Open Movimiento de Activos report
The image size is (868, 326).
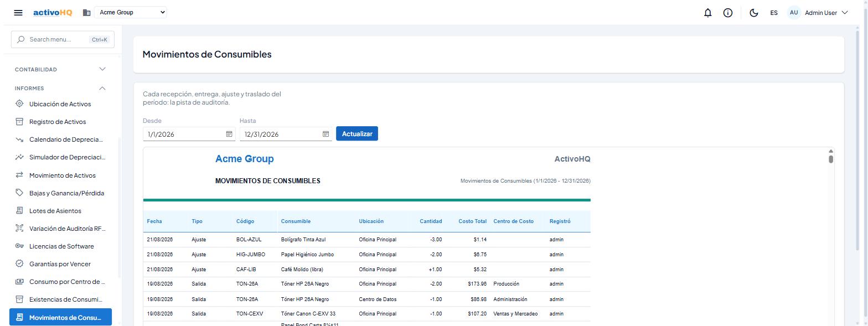point(63,175)
